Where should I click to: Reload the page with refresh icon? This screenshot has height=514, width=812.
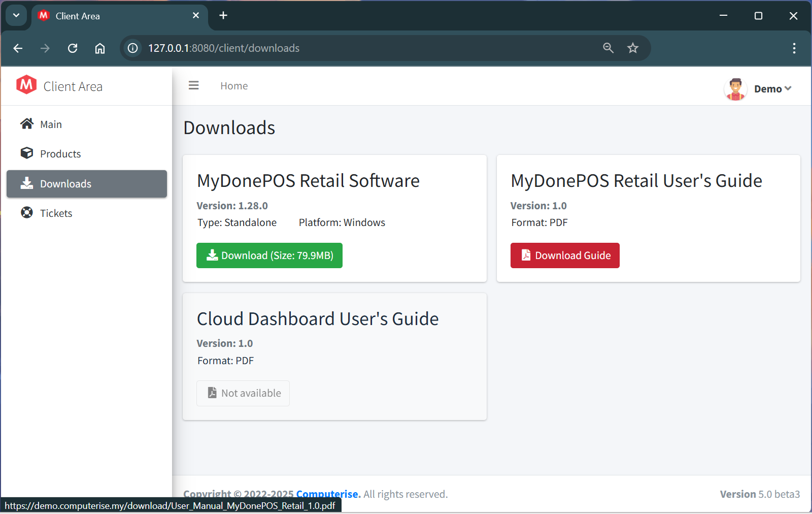point(73,48)
